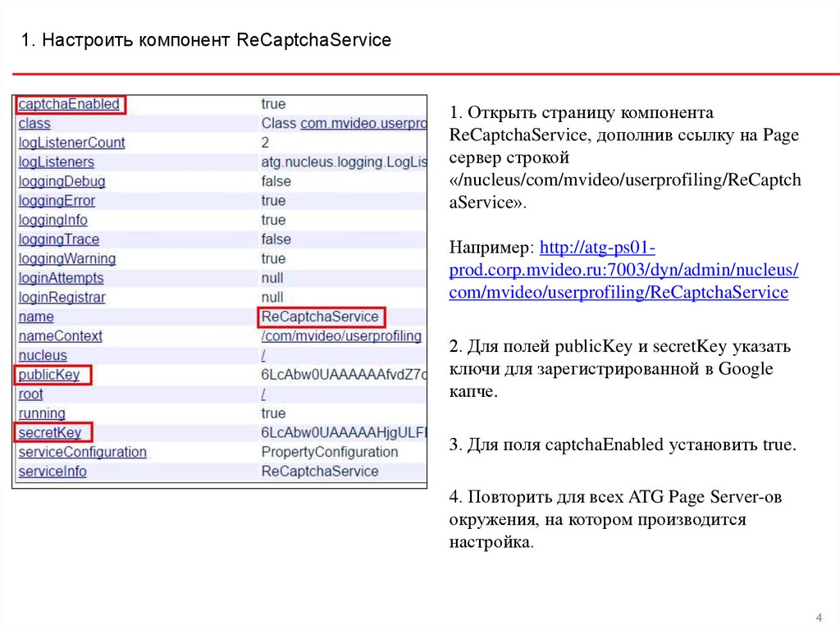Click the class property link

coord(34,124)
